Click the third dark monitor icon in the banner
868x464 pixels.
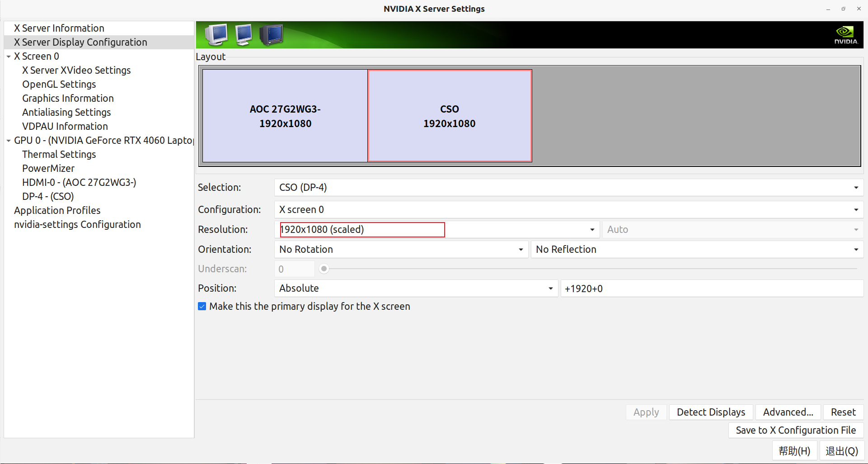pyautogui.click(x=271, y=35)
